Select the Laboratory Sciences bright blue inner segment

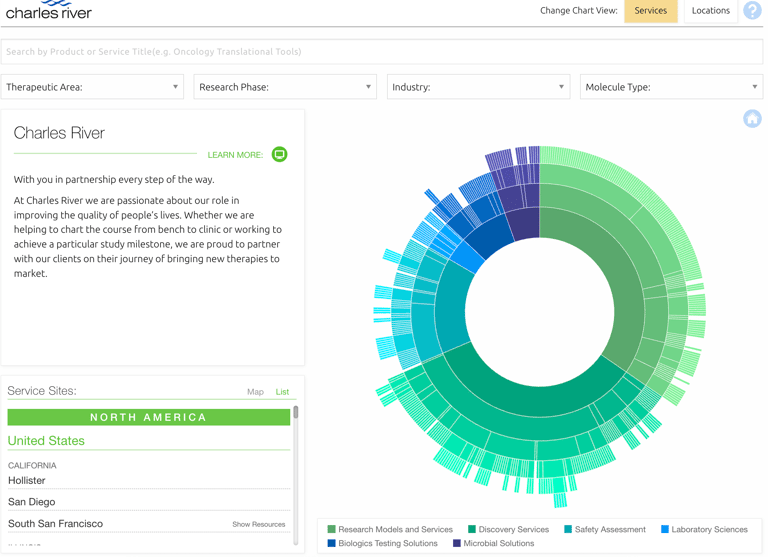tap(468, 256)
